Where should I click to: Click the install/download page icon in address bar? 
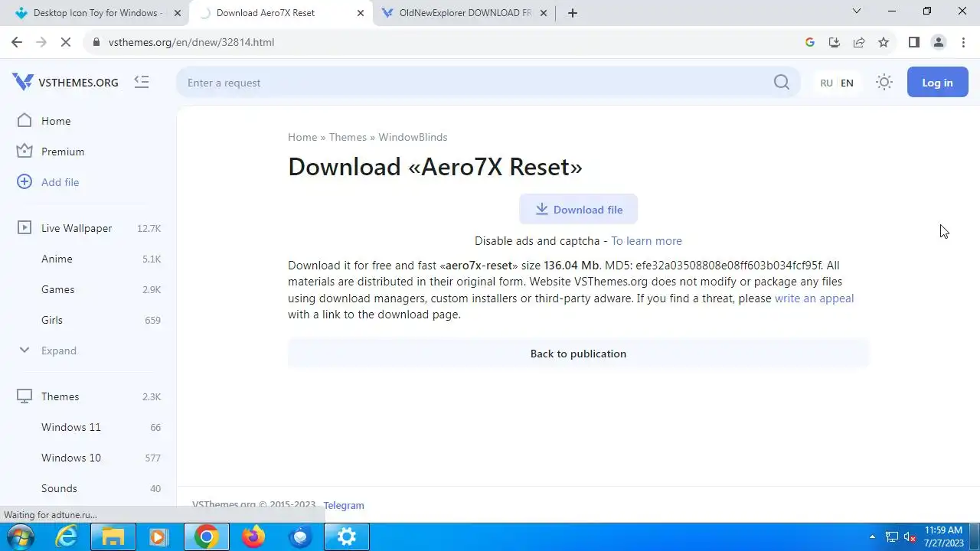point(835,42)
